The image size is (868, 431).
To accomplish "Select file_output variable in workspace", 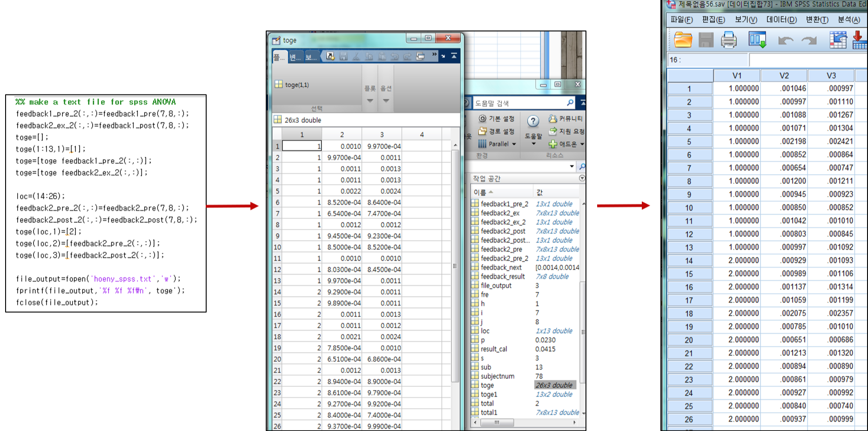I will point(525,286).
